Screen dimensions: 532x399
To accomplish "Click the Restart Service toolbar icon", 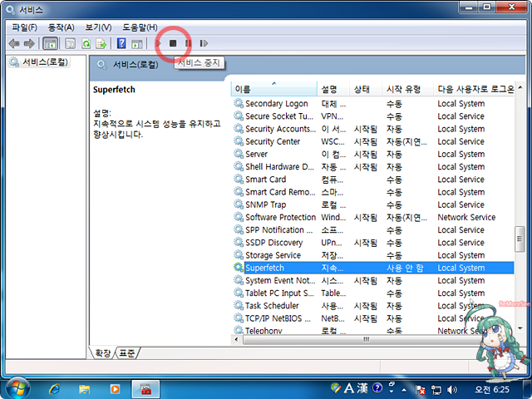I will (x=204, y=43).
